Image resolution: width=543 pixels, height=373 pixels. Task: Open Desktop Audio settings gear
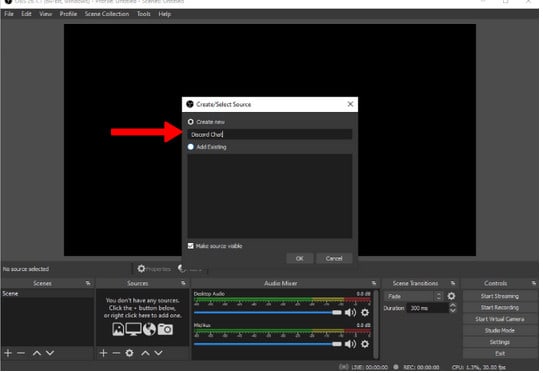pyautogui.click(x=365, y=313)
